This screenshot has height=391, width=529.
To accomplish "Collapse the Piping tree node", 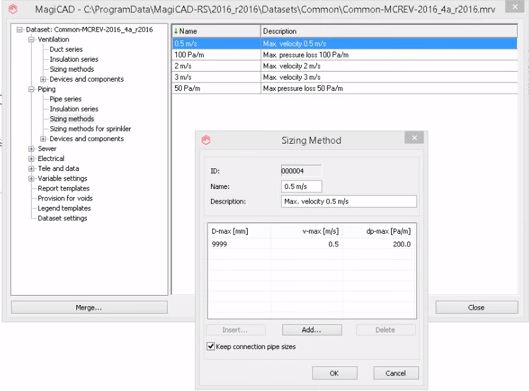I will [31, 89].
